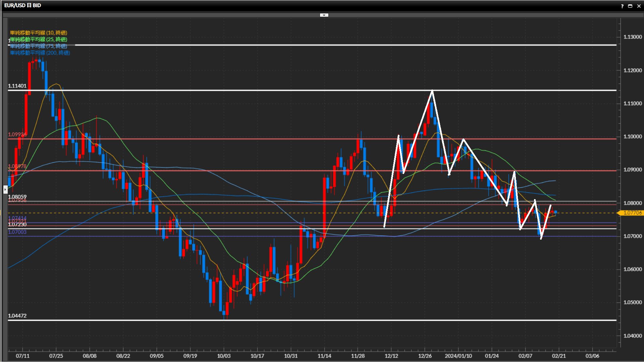Close the EUR/USD chart window
This screenshot has width=644, height=362.
click(639, 6)
